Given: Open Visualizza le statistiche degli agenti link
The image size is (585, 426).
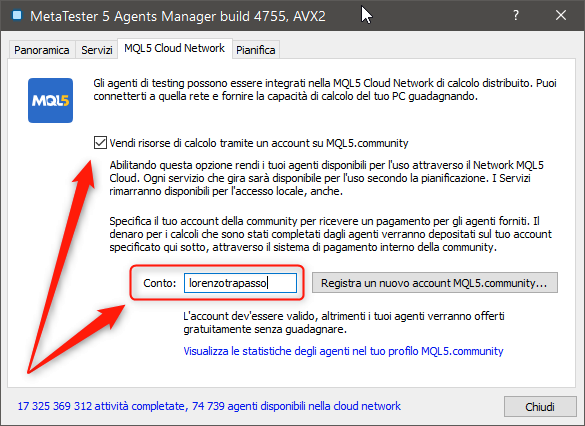Looking at the screenshot, I should (343, 351).
